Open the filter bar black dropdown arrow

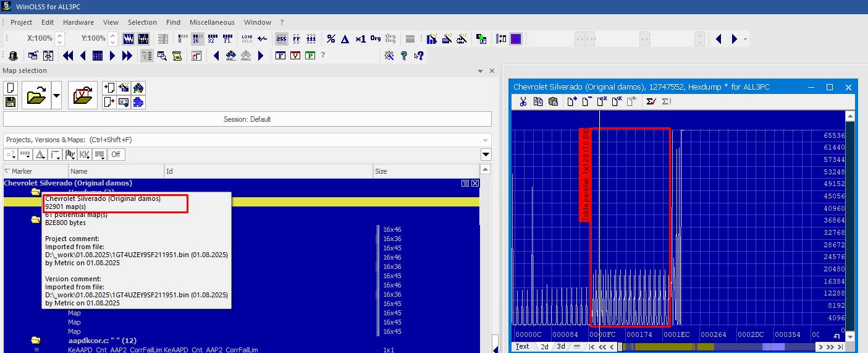click(486, 155)
